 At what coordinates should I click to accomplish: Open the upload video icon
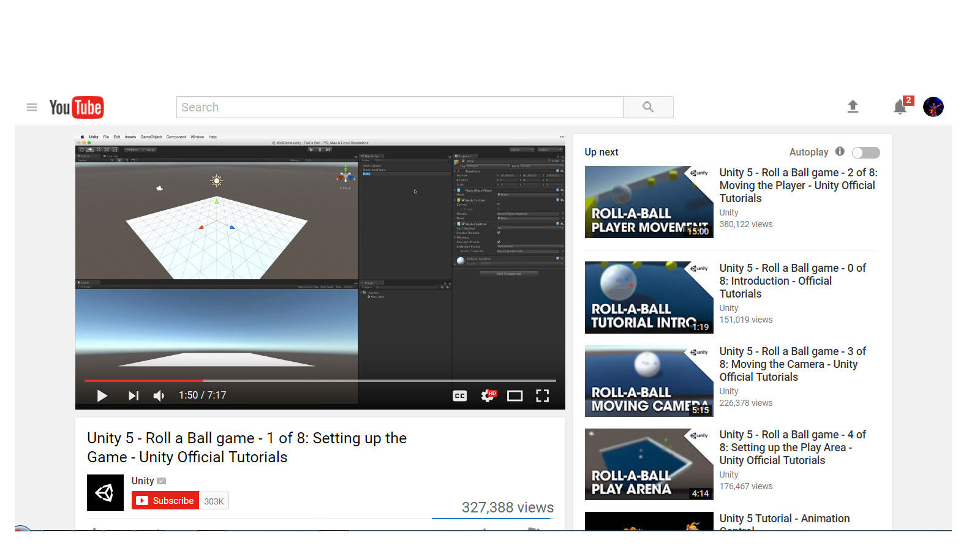tap(853, 107)
